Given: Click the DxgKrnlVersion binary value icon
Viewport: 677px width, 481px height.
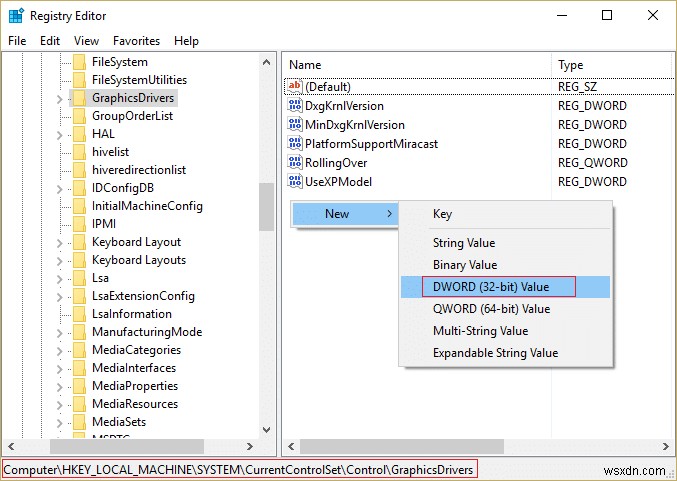Looking at the screenshot, I should pyautogui.click(x=294, y=105).
